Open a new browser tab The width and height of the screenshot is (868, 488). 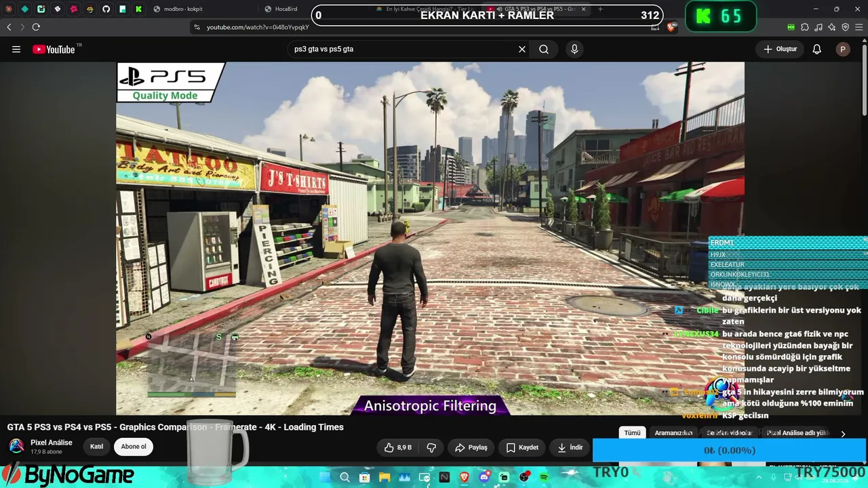click(600, 9)
